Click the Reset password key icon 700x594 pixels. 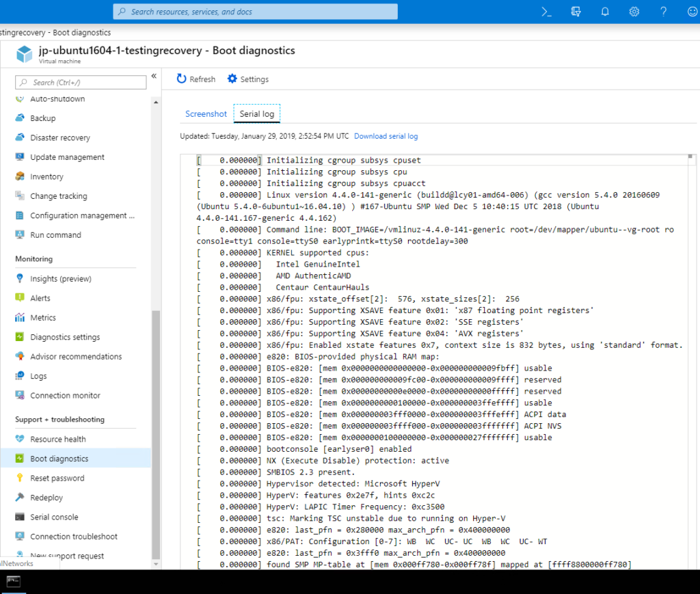tap(20, 478)
